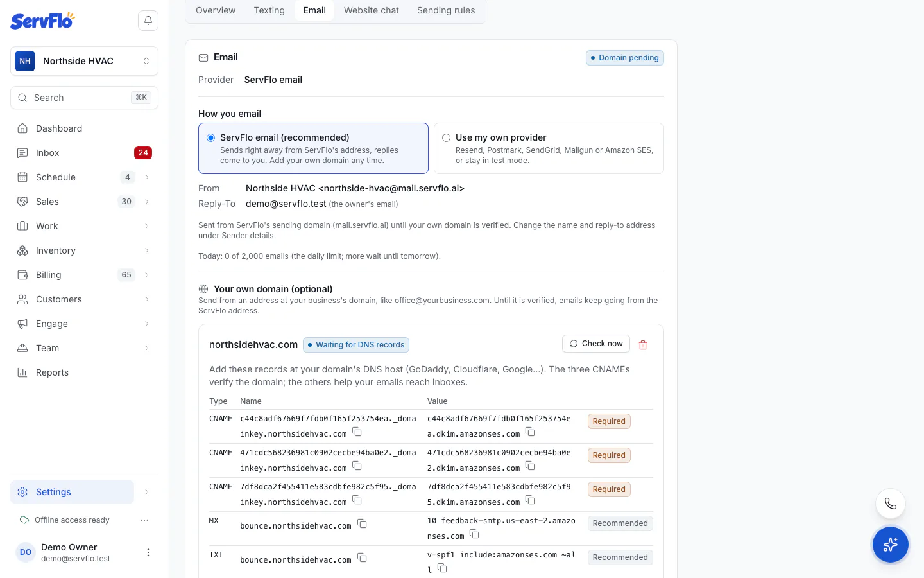Copy the TXT record name
Screen dimensions: 924x578
click(362, 558)
